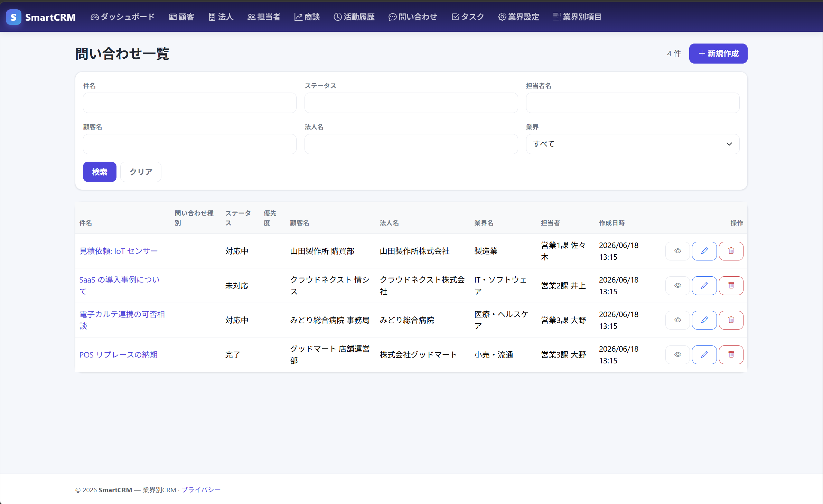
Task: Open ダッシュボード in the navigation bar
Action: tap(122, 17)
